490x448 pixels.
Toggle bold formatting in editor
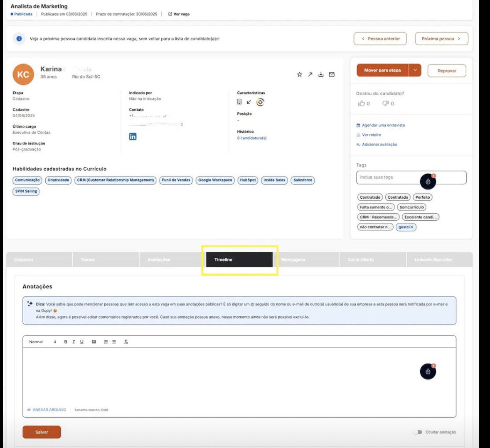click(x=65, y=342)
